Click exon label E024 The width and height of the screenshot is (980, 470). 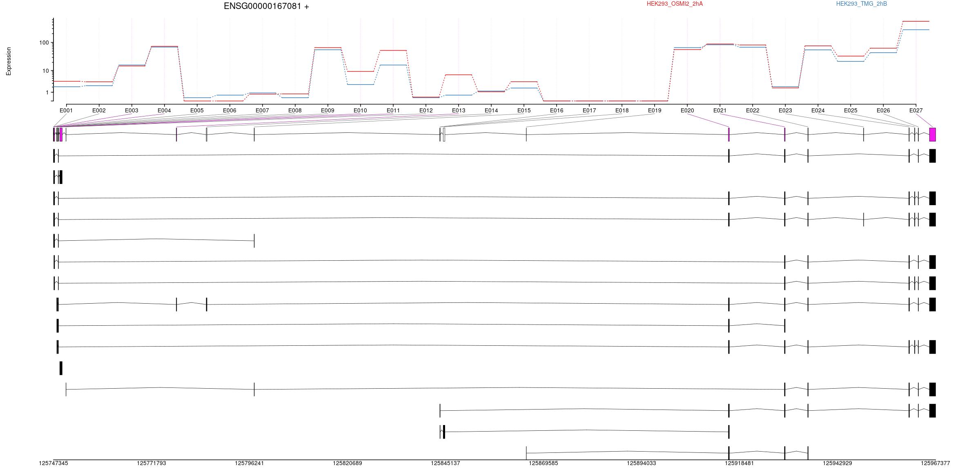[x=818, y=110]
